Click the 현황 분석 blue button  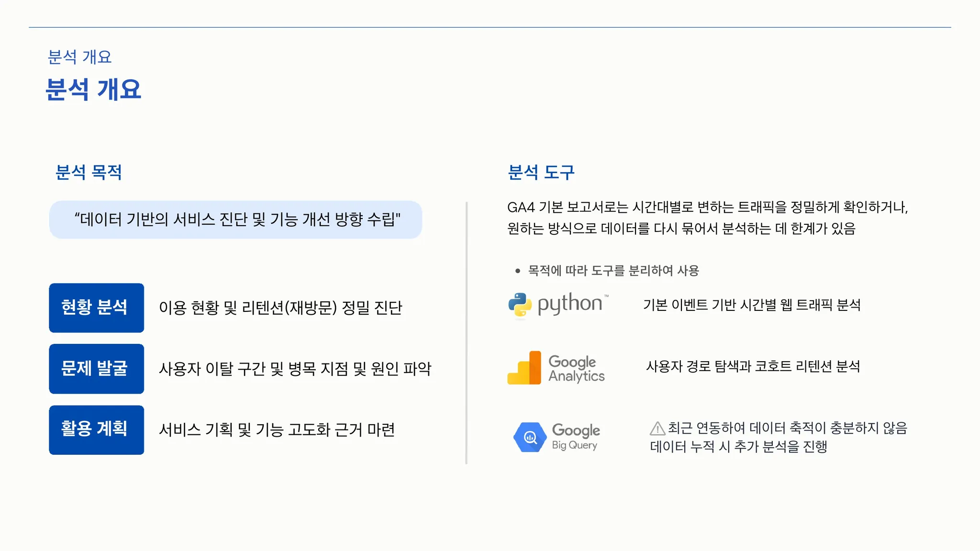coord(96,308)
